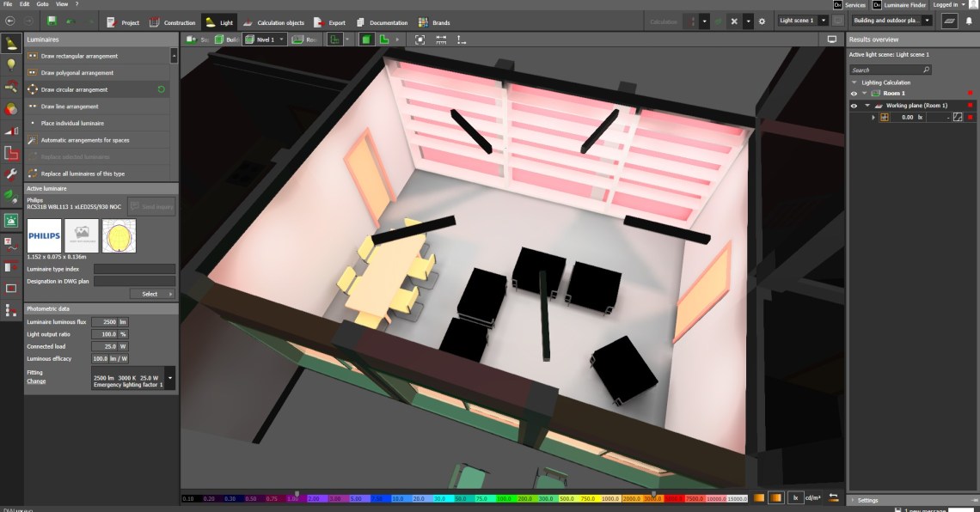This screenshot has height=512, width=980.
Task: Open the Lamps tool with the bulb icon
Action: point(11,64)
